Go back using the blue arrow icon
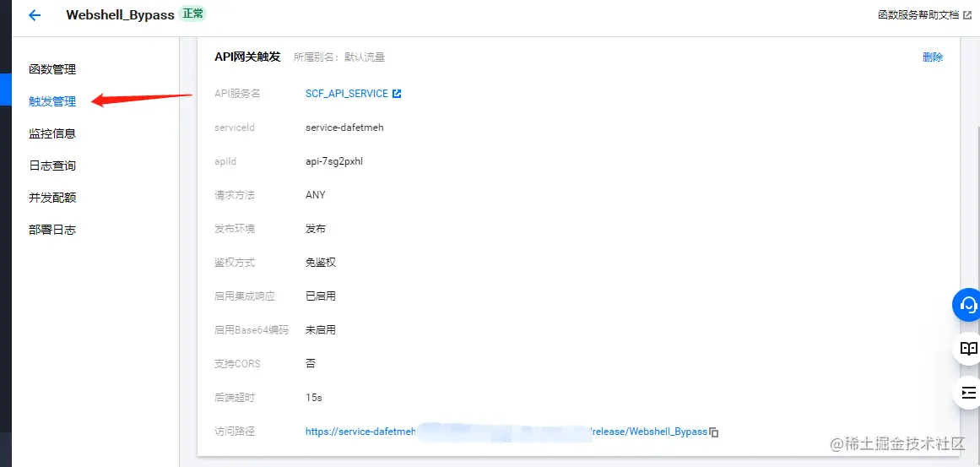The width and height of the screenshot is (980, 467). (35, 15)
